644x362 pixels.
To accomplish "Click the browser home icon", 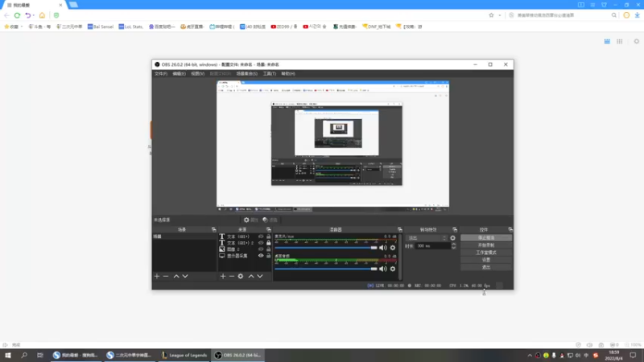I will [42, 15].
